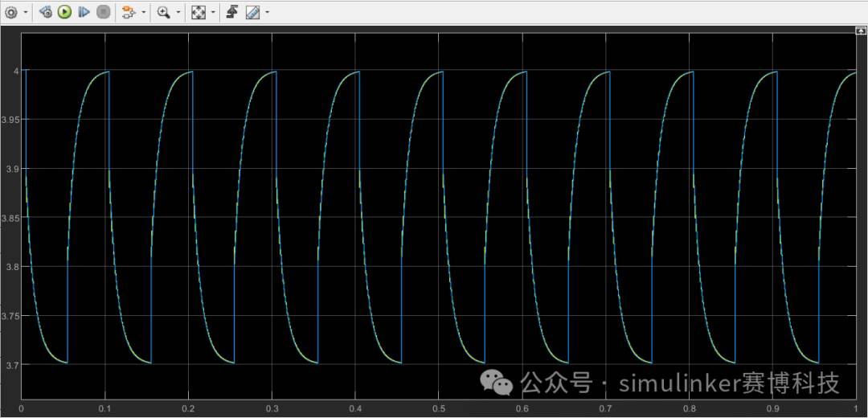
Task: Expand the measurements dropdown arrow
Action: tap(268, 12)
